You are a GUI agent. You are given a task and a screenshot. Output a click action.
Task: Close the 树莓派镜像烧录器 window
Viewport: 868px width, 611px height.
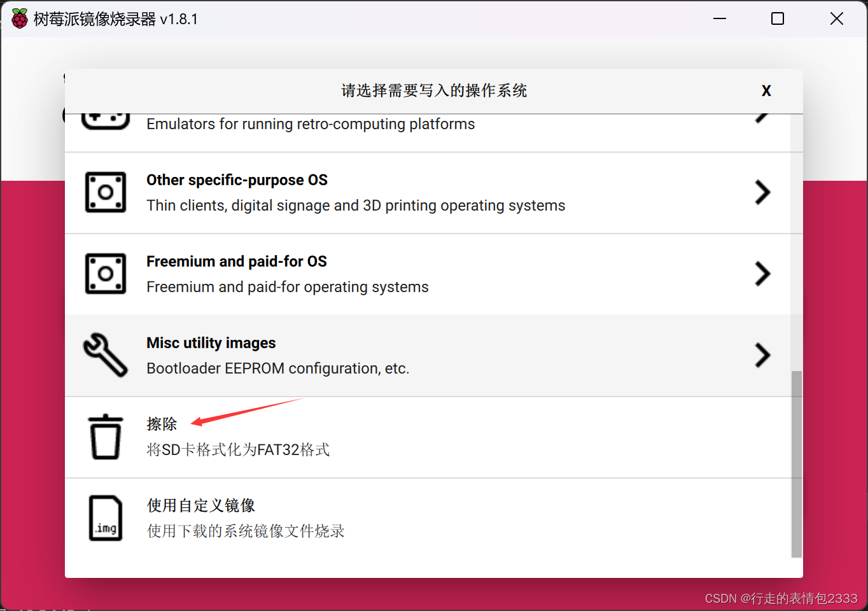837,19
